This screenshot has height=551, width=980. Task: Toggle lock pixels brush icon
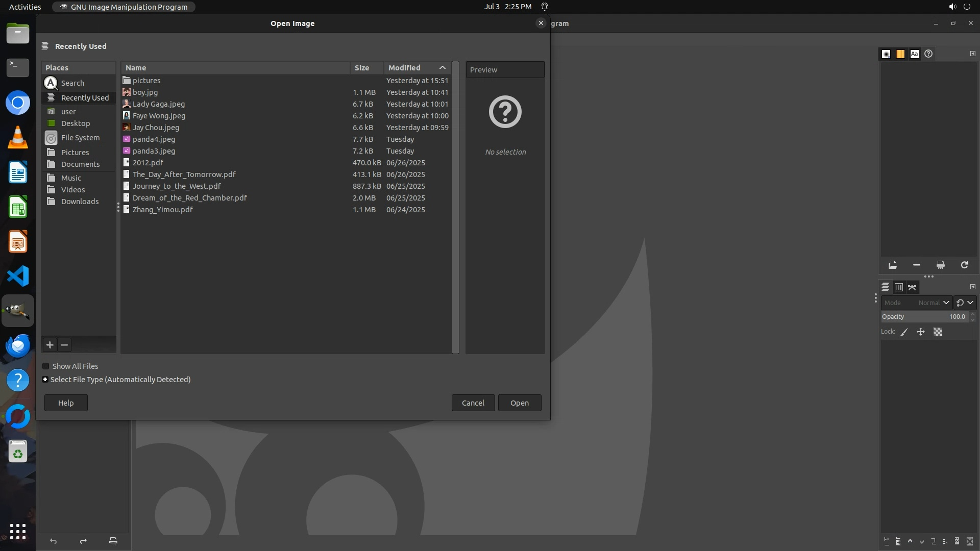click(x=904, y=332)
